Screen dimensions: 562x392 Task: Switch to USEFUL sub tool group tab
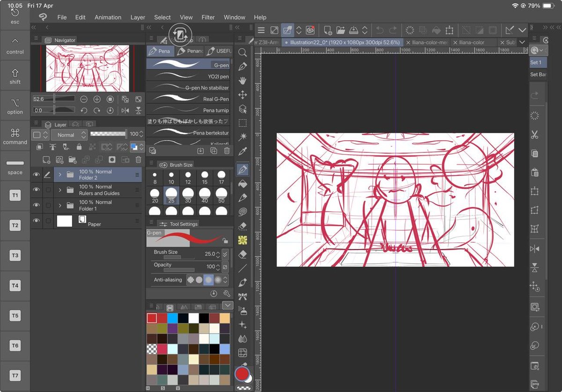click(x=218, y=51)
